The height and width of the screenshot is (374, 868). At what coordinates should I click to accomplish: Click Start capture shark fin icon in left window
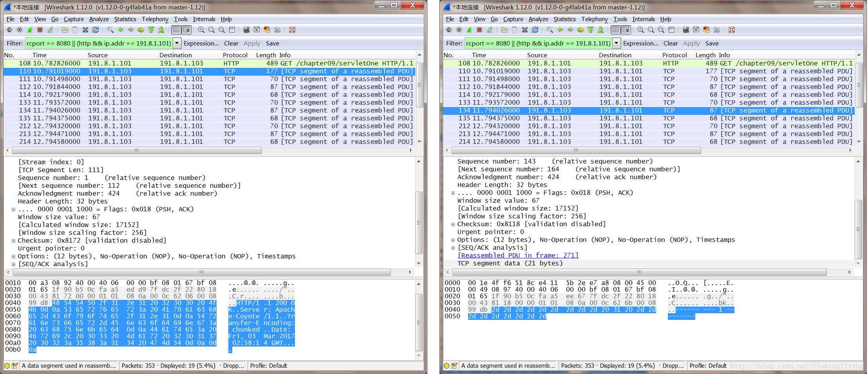click(30, 30)
